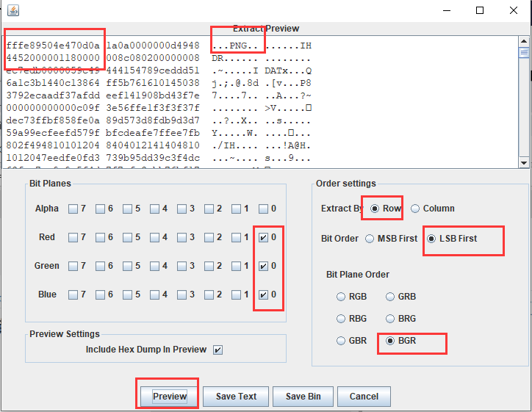Select Extract By Row option

pyautogui.click(x=375, y=209)
